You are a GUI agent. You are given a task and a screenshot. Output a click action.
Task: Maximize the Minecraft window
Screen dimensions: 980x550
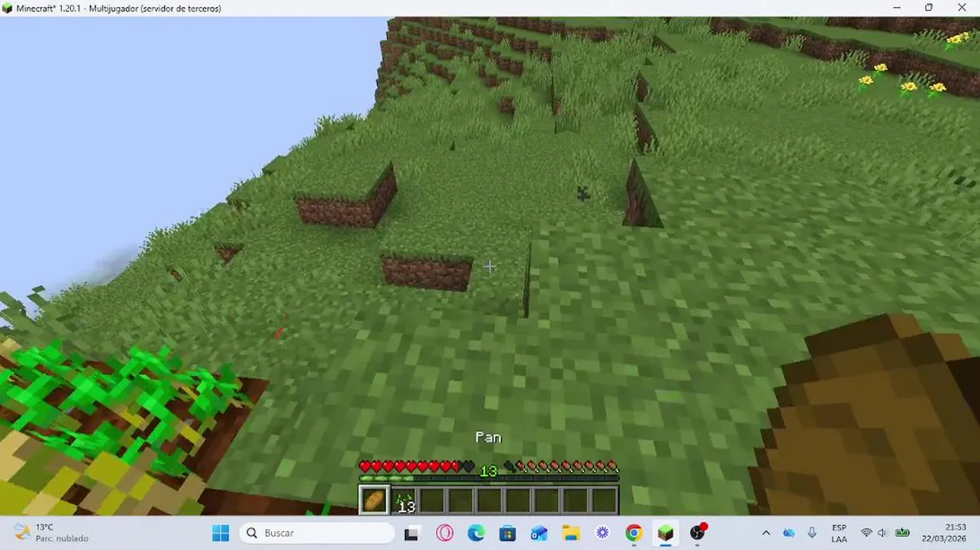tap(929, 8)
